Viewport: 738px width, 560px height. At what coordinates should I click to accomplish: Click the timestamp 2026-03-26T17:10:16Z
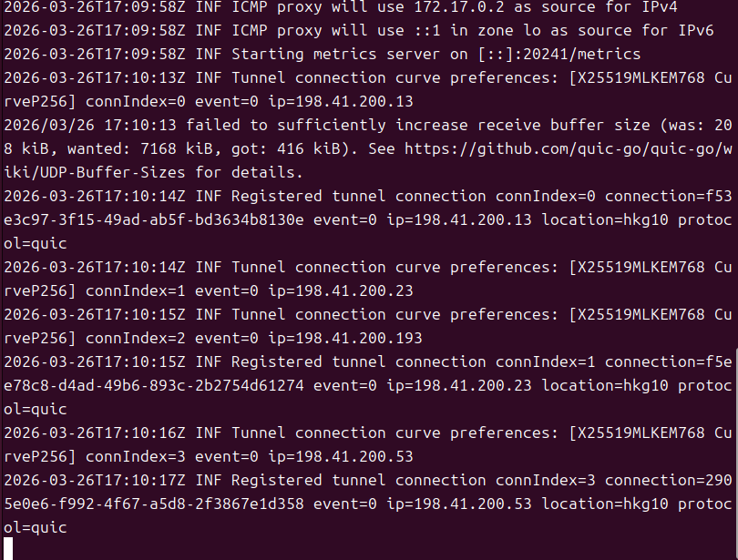point(95,433)
